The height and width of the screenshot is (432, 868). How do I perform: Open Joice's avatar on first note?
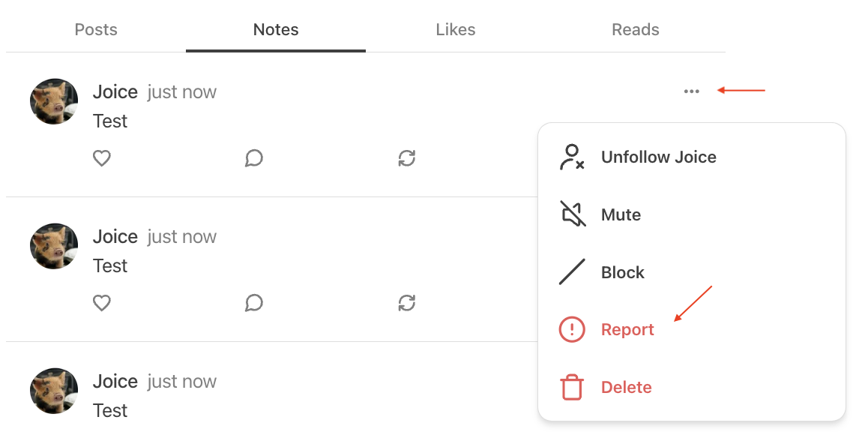click(x=54, y=101)
